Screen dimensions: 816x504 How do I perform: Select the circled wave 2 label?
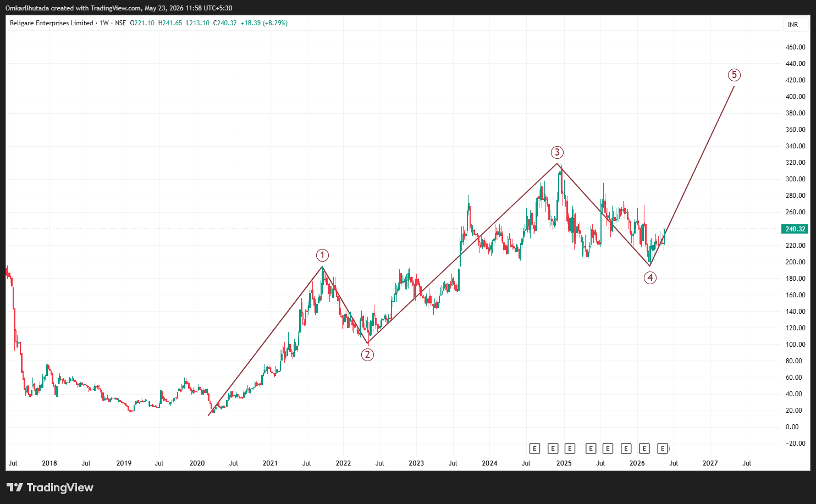click(x=367, y=355)
